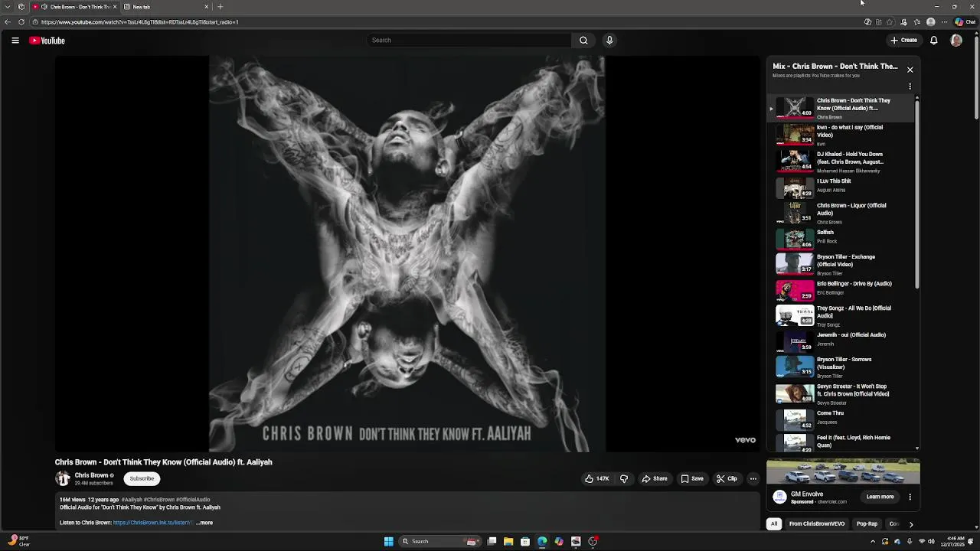Click the YouTube search magnifier button
This screenshot has width=980, height=551.
coord(583,41)
